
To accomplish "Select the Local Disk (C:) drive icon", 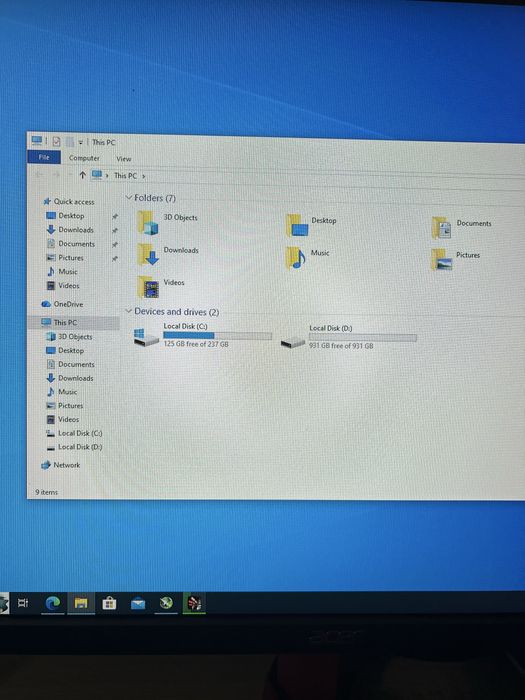I will tap(146, 338).
